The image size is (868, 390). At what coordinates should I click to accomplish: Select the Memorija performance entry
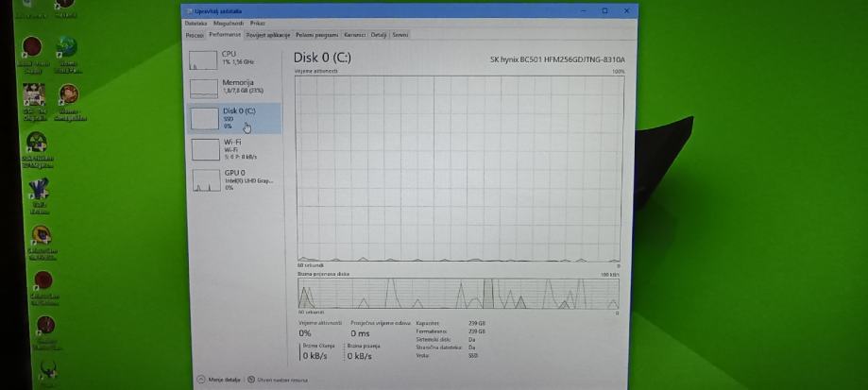[x=233, y=88]
